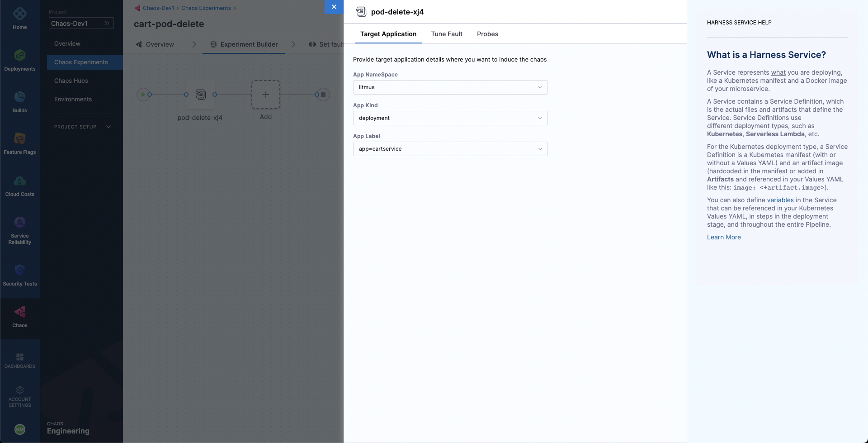This screenshot has height=443, width=868.
Task: Click the pod-delete-xj4 drawer title
Action: tap(397, 12)
